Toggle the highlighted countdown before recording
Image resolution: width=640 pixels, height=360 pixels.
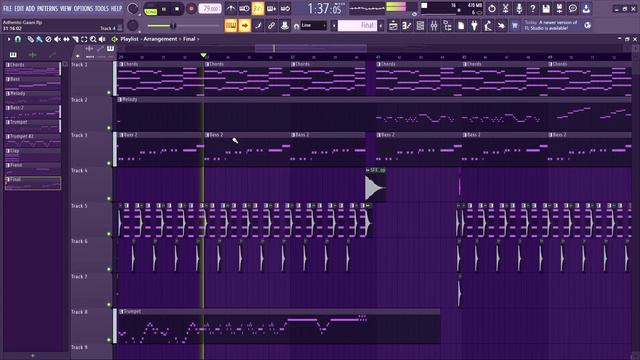point(258,9)
